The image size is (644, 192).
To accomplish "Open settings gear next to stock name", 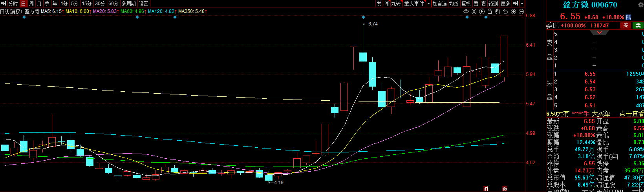I will click(x=640, y=5).
